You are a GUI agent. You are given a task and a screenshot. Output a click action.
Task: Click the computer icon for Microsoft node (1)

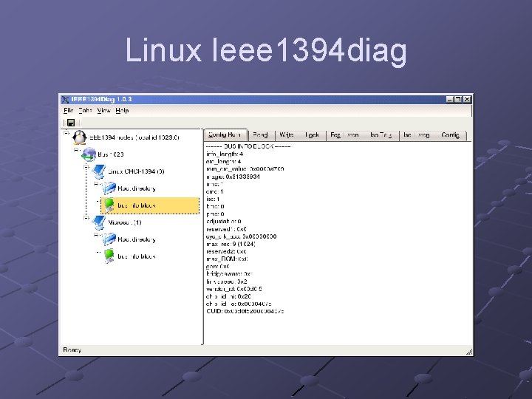click(x=99, y=222)
